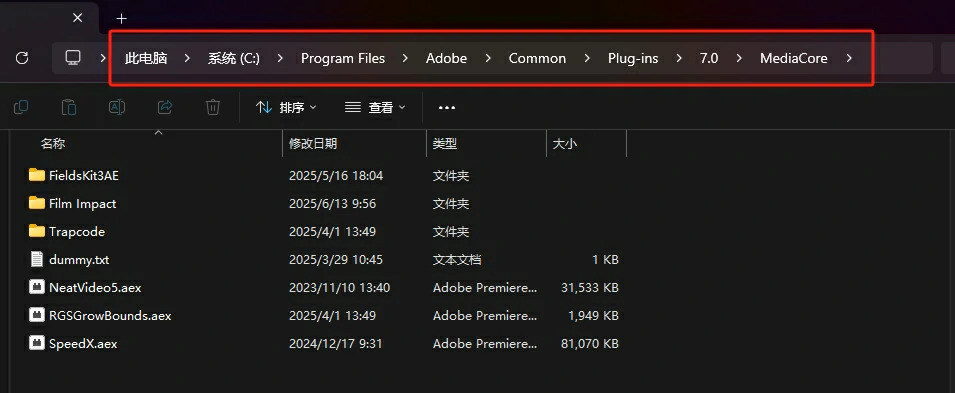Viewport: 955px width, 393px height.
Task: Click the SpeedX.aex file name
Action: (x=83, y=344)
